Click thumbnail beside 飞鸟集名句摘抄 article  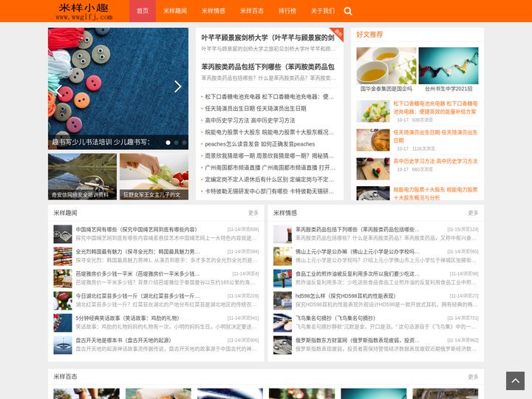pos(282,323)
